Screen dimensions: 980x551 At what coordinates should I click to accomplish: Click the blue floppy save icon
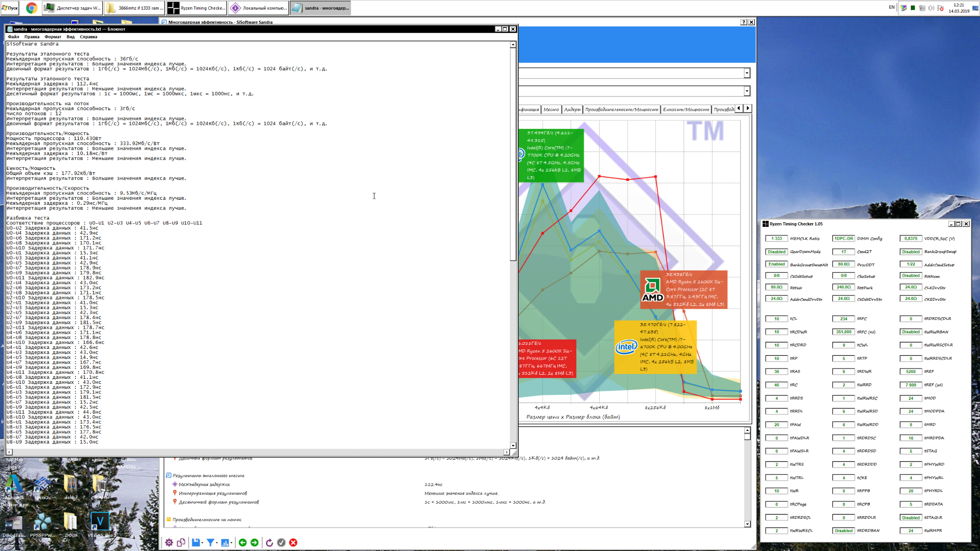[196, 542]
